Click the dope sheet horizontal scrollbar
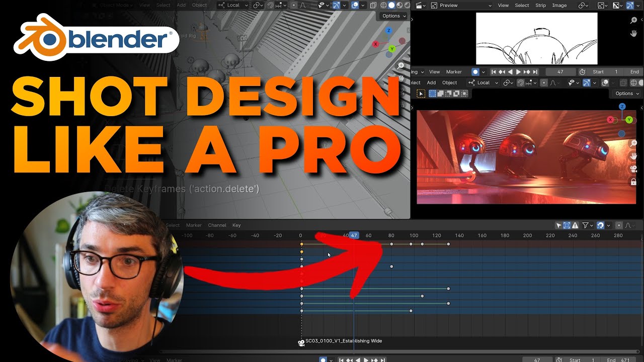 [x=400, y=351]
